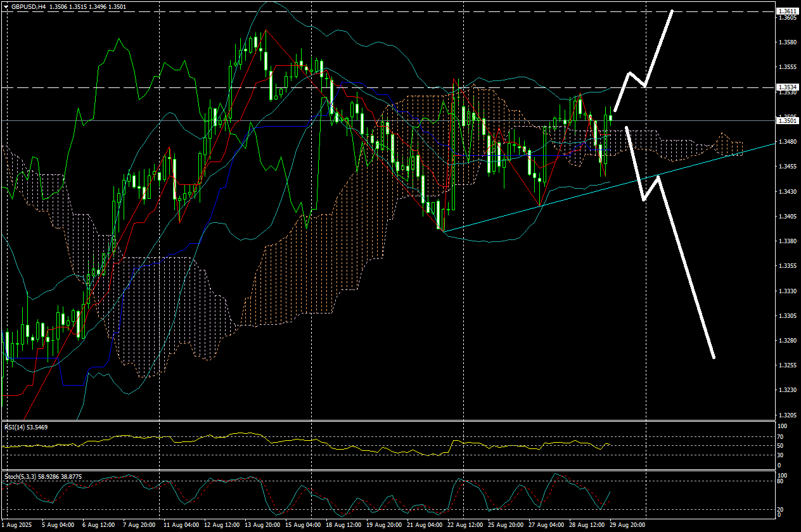Click the current price label 1.3501
801x532 pixels.
[x=788, y=120]
